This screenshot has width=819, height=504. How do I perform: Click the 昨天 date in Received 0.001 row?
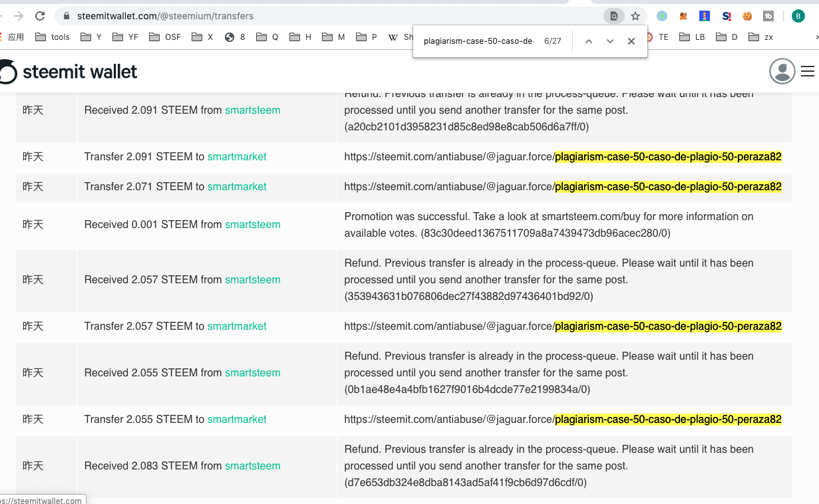click(x=33, y=224)
